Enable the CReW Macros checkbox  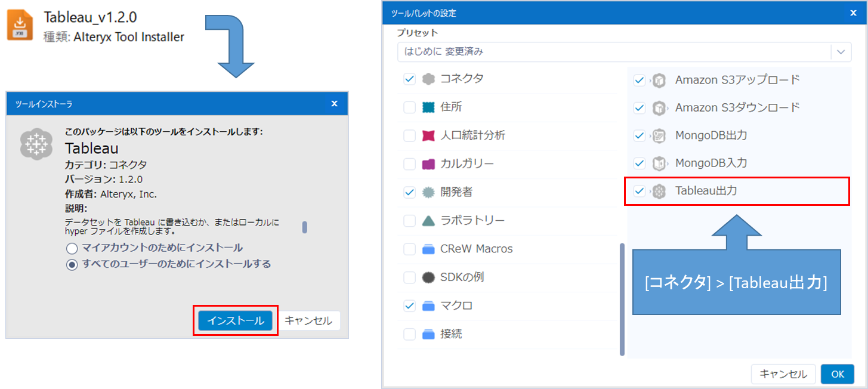click(409, 249)
